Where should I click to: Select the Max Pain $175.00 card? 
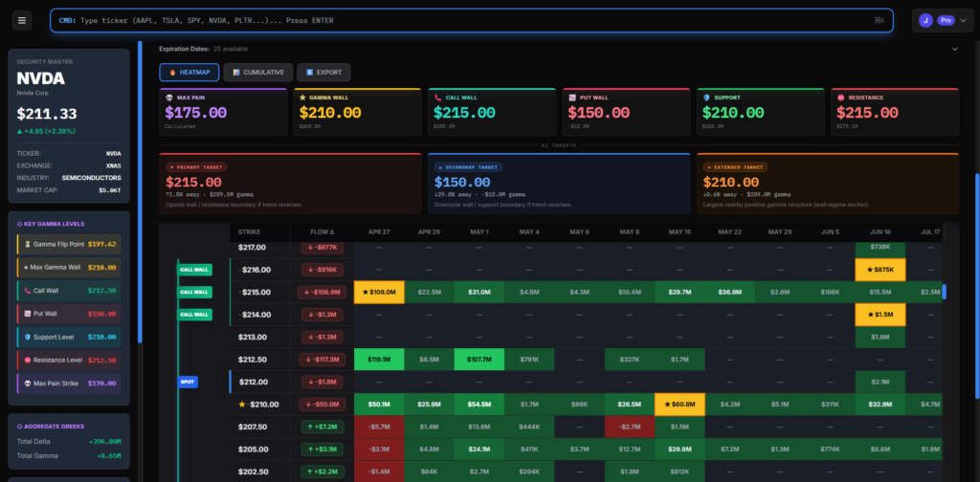(223, 112)
